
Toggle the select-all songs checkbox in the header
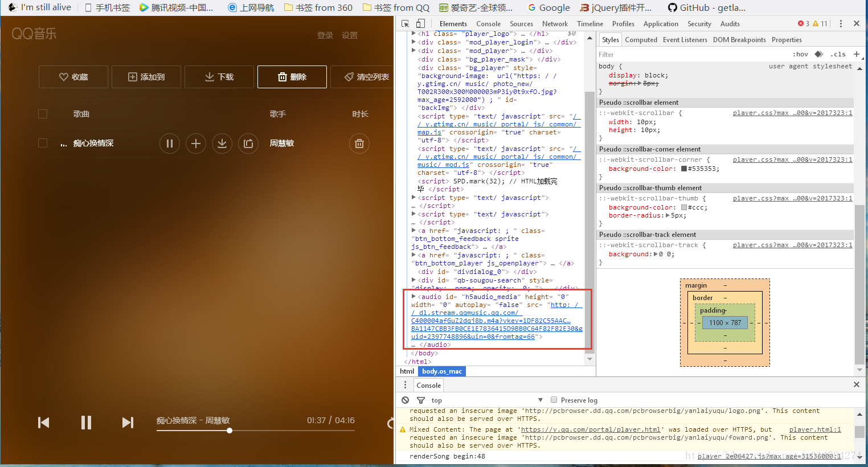(x=43, y=114)
